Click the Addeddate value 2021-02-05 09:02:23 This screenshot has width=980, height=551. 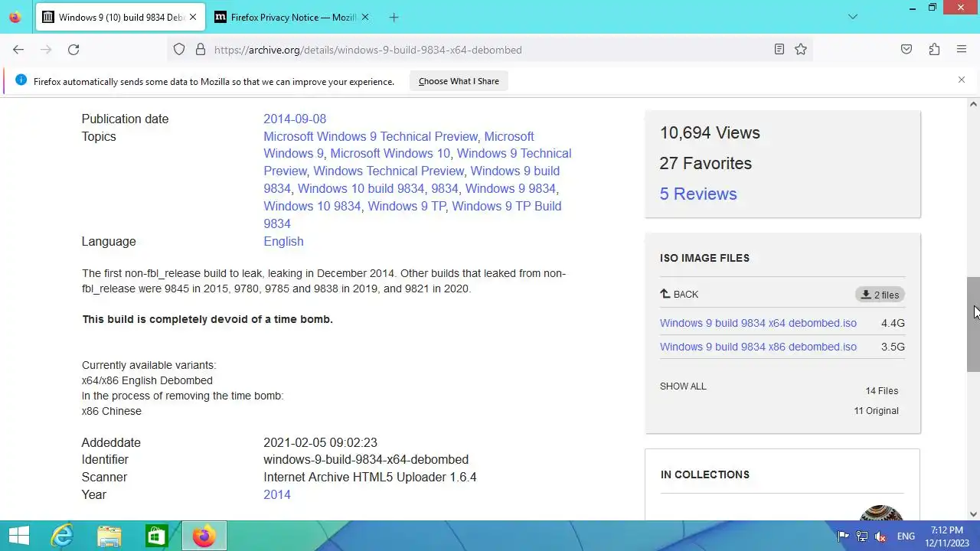click(x=320, y=442)
